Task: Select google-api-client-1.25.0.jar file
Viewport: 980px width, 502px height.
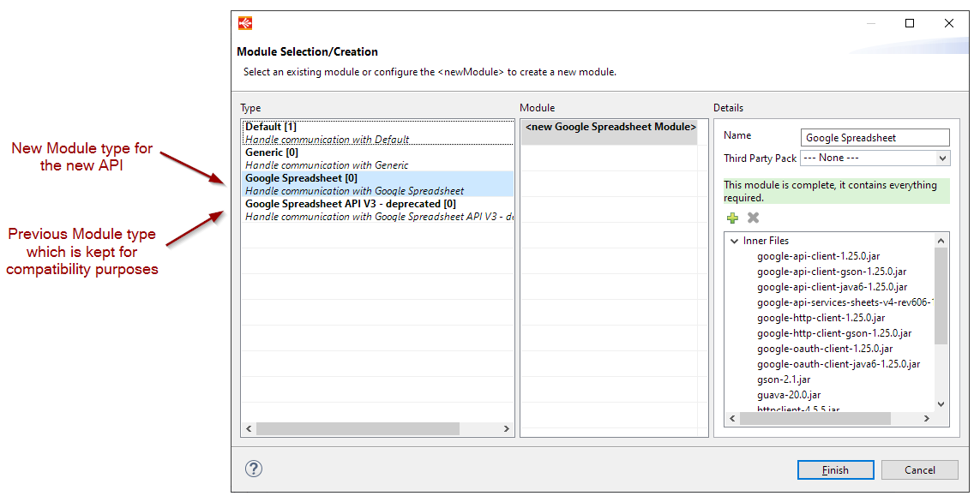Action: coord(818,256)
